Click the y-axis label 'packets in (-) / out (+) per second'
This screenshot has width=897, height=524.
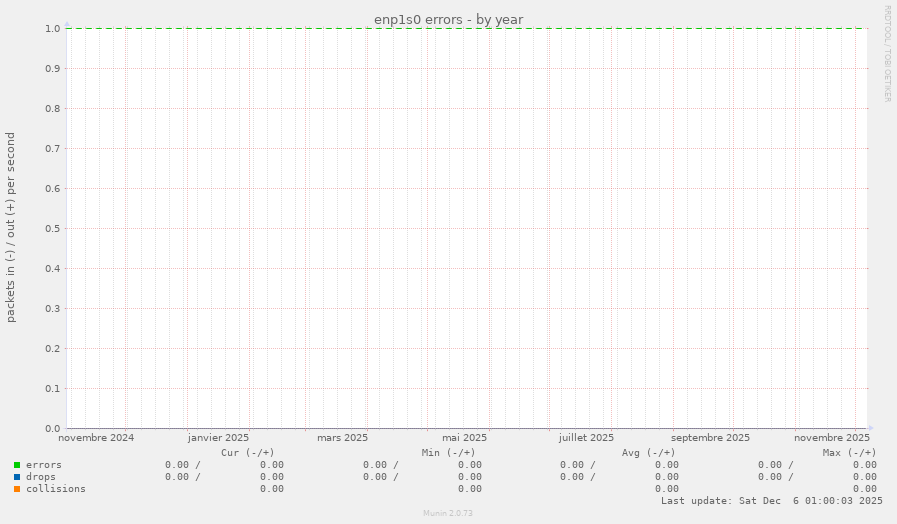click(11, 227)
